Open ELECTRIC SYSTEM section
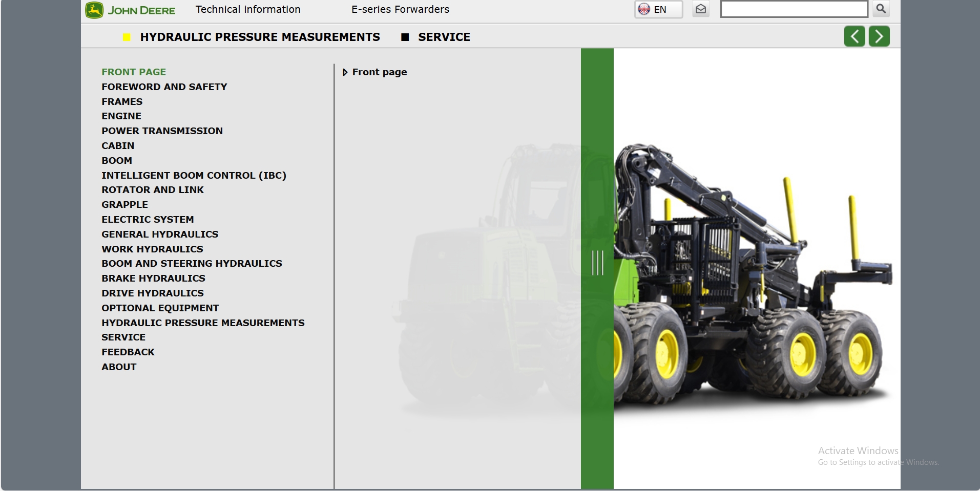The width and height of the screenshot is (980, 491). click(x=148, y=220)
